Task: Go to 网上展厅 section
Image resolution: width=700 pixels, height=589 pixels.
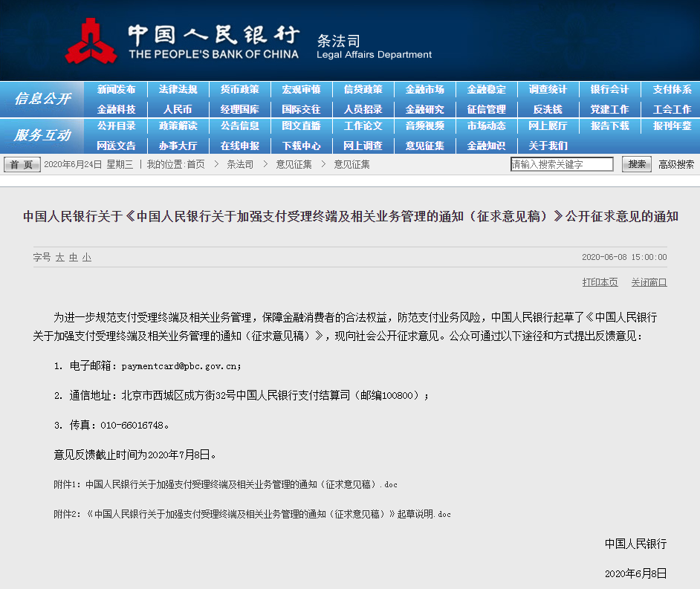Action: click(548, 126)
